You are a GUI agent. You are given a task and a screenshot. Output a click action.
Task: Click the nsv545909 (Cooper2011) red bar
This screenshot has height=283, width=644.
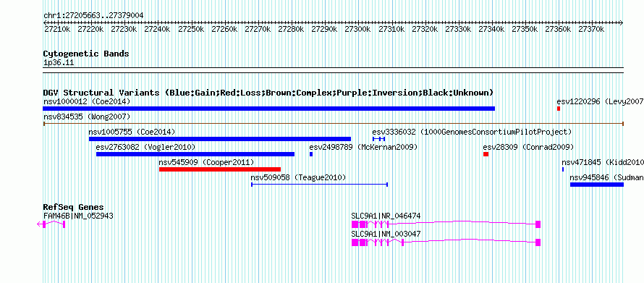[x=220, y=169]
